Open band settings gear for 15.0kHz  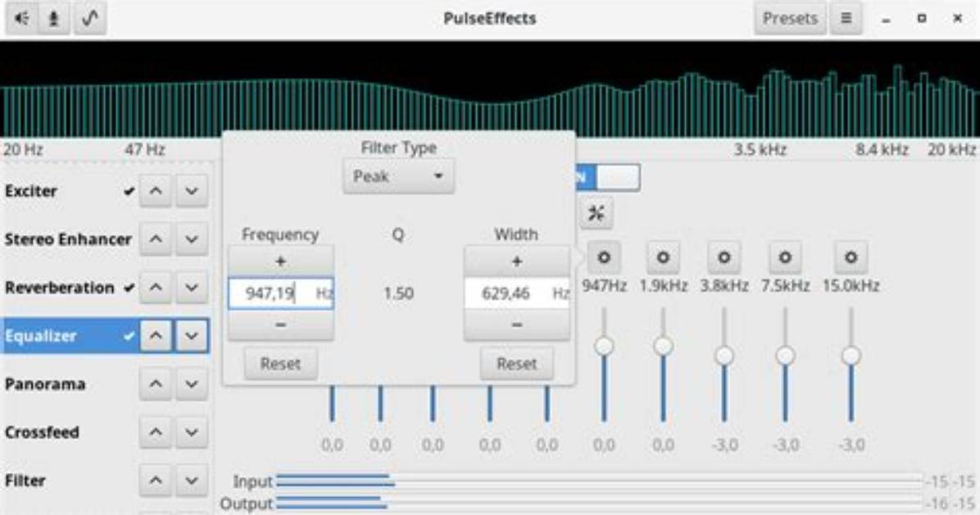(x=851, y=257)
